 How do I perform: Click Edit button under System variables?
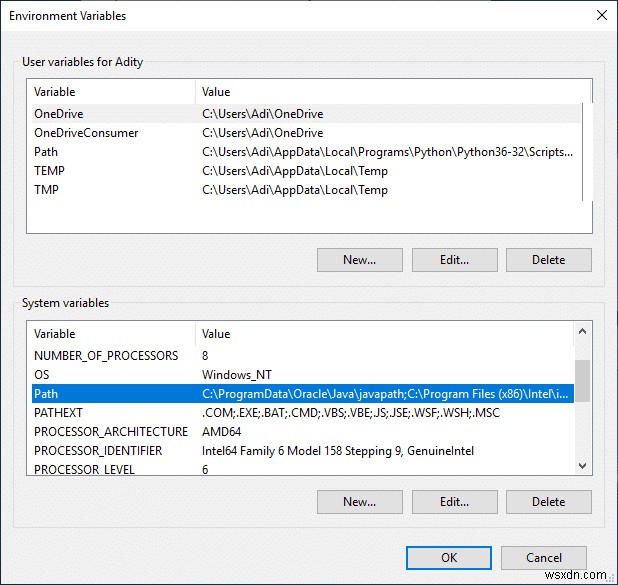click(x=454, y=502)
